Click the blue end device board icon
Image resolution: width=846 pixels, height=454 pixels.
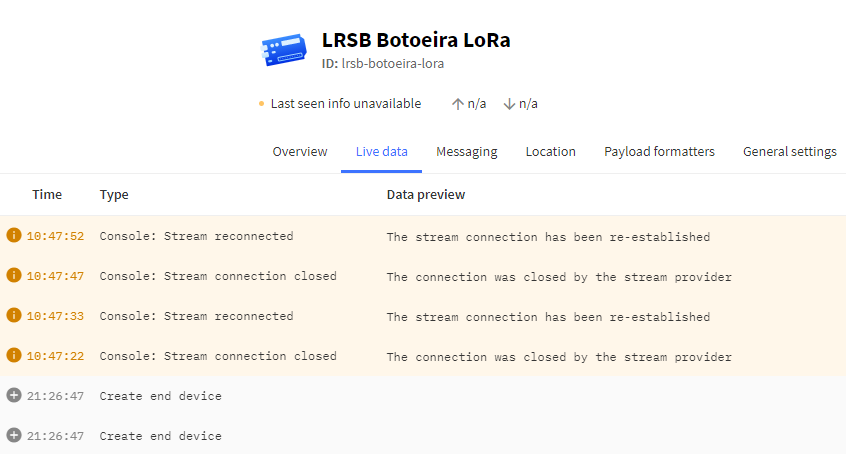click(284, 50)
